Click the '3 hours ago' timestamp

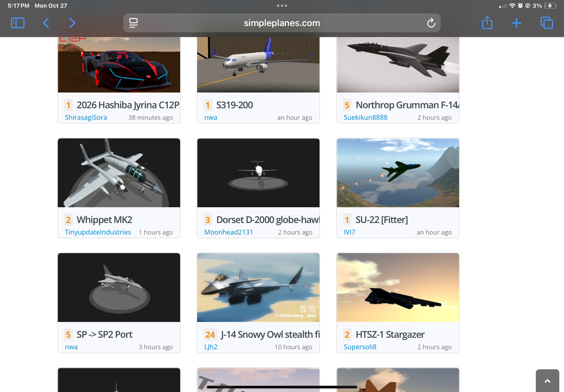tap(156, 347)
